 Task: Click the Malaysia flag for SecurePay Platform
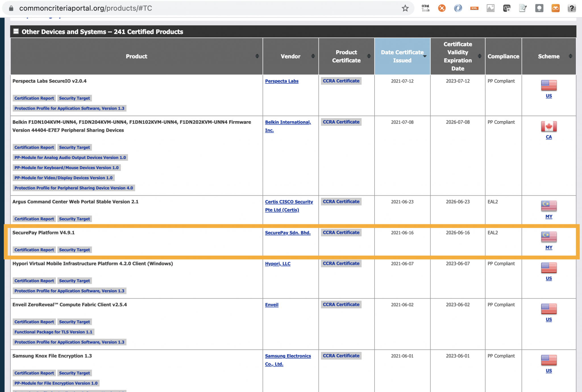[x=548, y=237]
